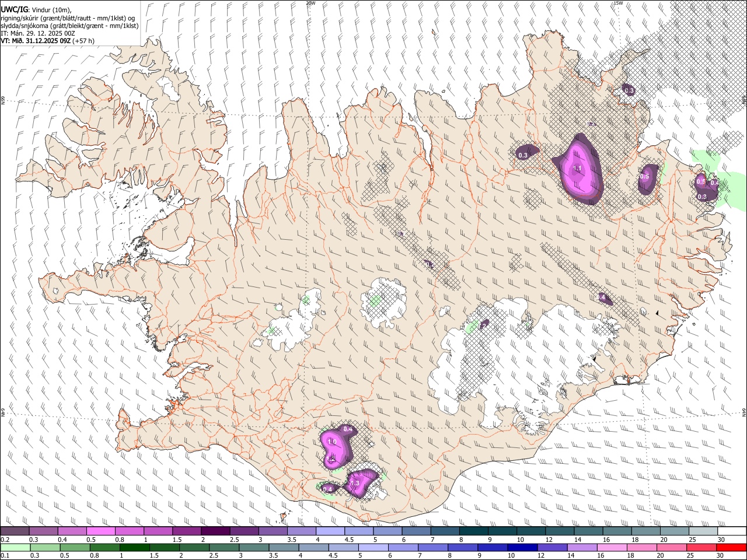This screenshot has height=560, width=747.
Task: Click '0.3' label on patch west of northeast blob
Action: pyautogui.click(x=523, y=155)
